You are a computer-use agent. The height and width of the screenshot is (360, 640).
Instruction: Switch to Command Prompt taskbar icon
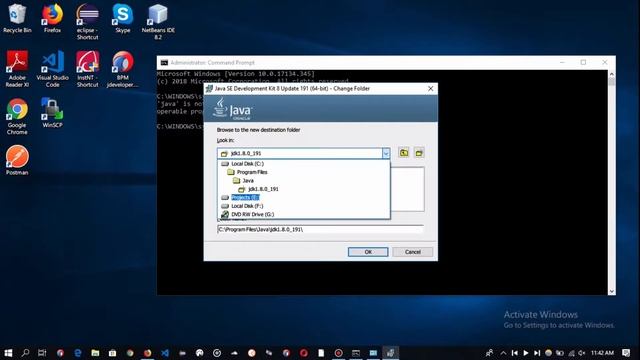click(x=356, y=353)
